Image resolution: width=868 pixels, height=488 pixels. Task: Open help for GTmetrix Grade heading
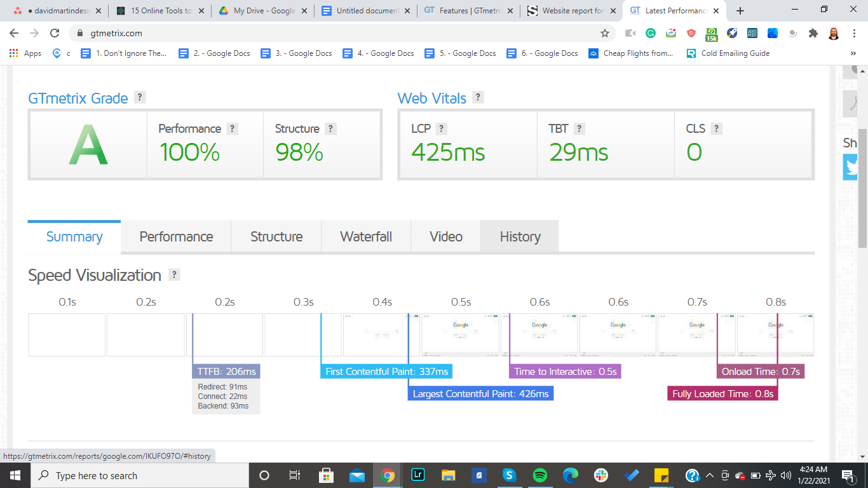pos(140,97)
